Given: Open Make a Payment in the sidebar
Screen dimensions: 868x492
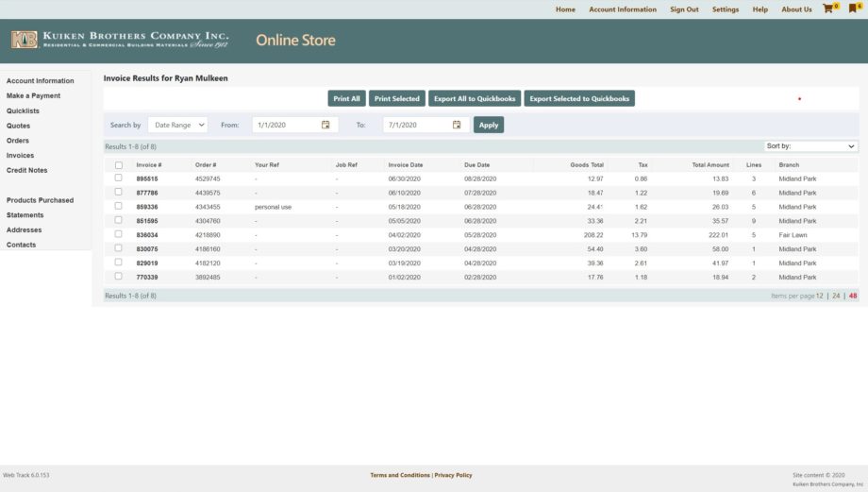Looking at the screenshot, I should click(33, 96).
